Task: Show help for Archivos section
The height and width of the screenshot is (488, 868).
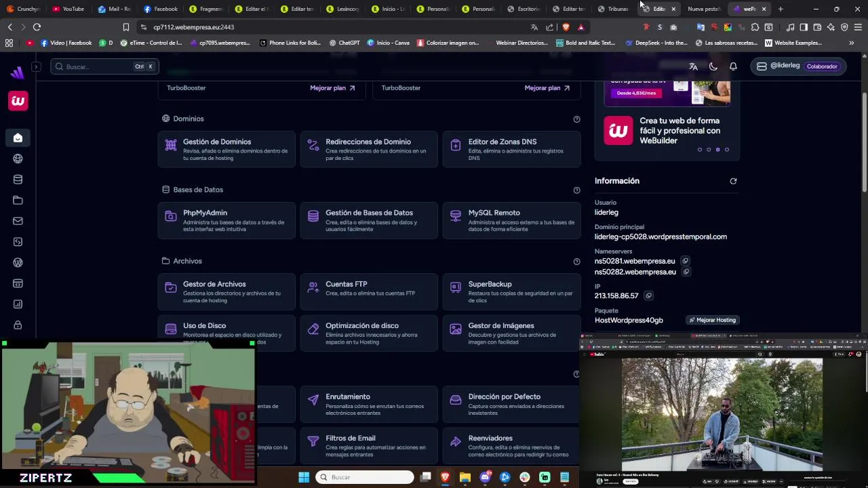Action: 576,262
